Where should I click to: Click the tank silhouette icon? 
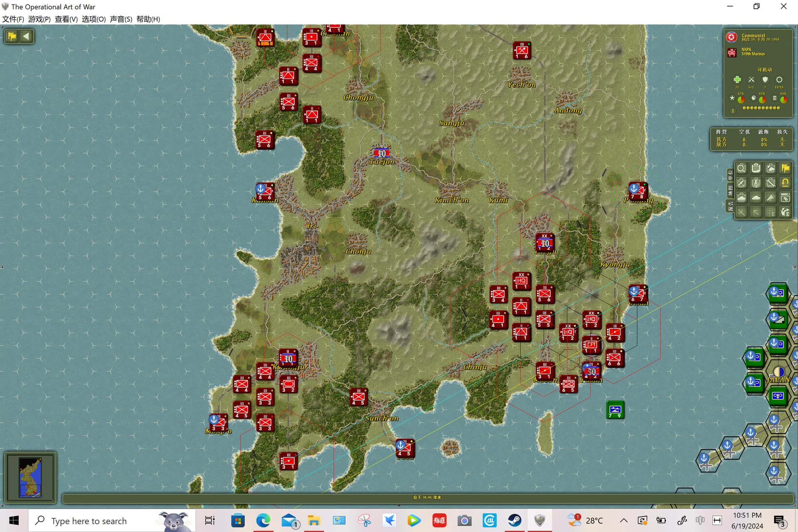click(x=756, y=197)
